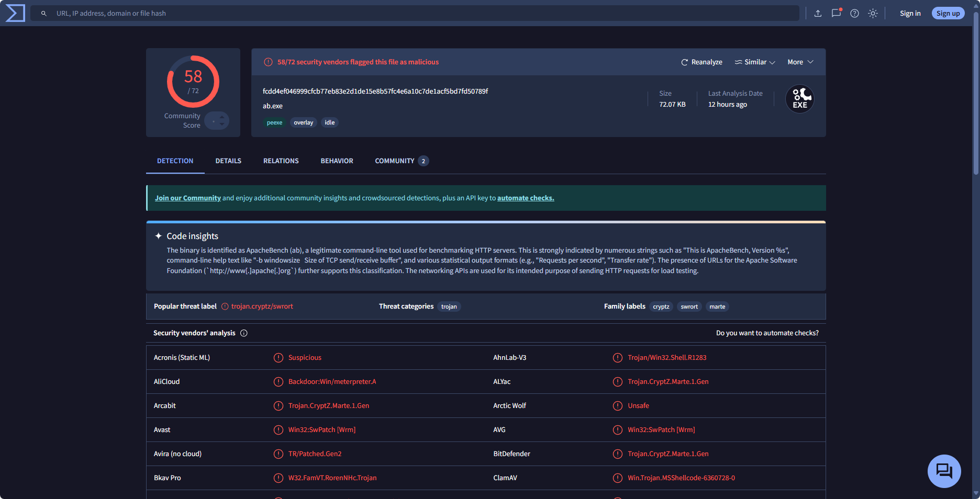Screen dimensions: 980x499
Task: Click the alert icon for AhnLab-V3 detection
Action: 618,358
